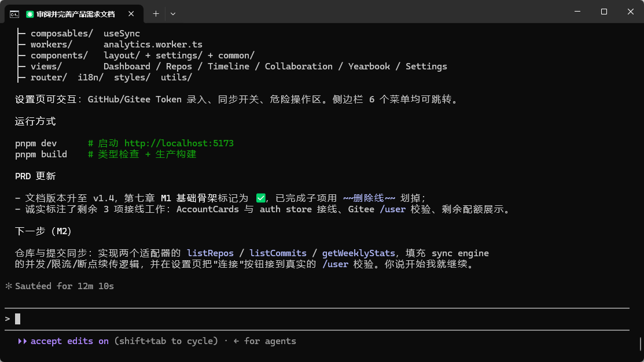Click the listCommits code reference
The image size is (644, 362).
tap(278, 253)
